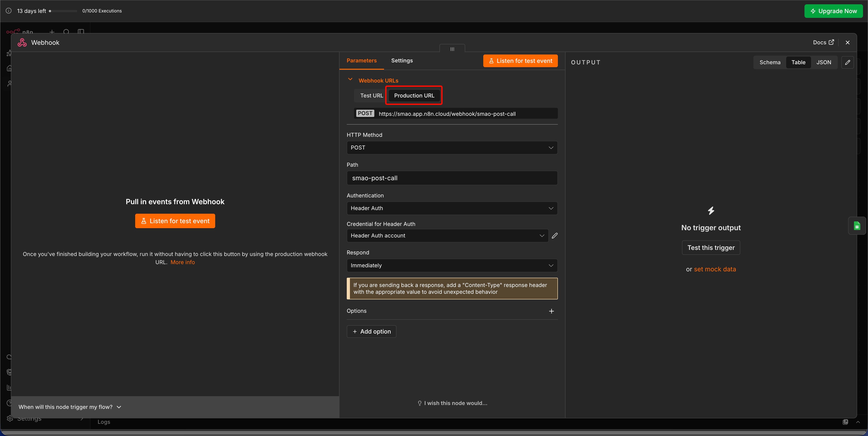Open the Authentication dropdown
The image size is (868, 436).
(x=452, y=209)
